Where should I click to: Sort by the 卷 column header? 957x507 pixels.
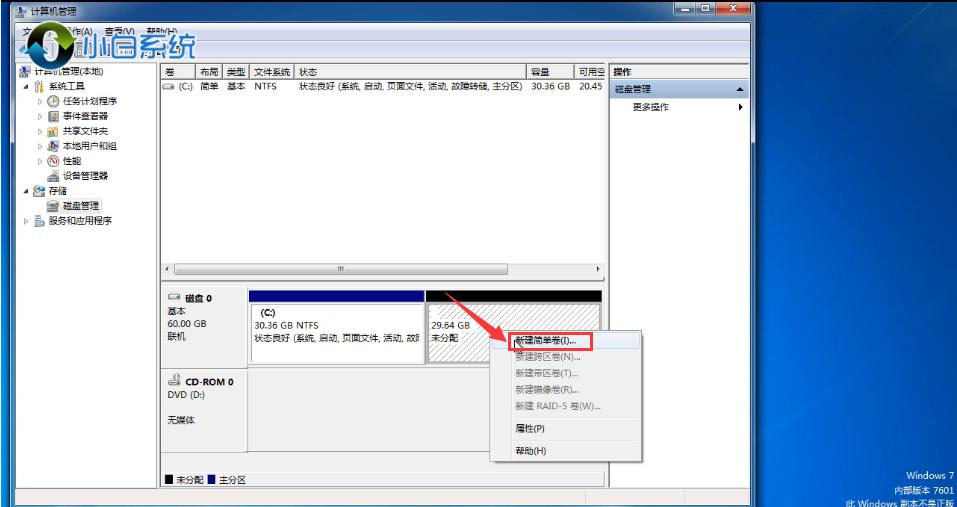point(178,72)
